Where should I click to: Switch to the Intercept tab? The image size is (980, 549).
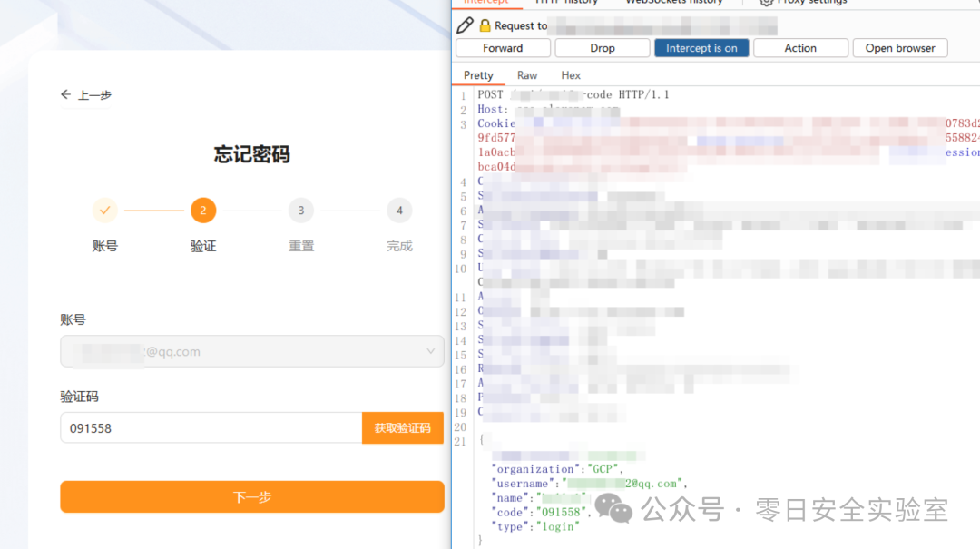tap(486, 3)
